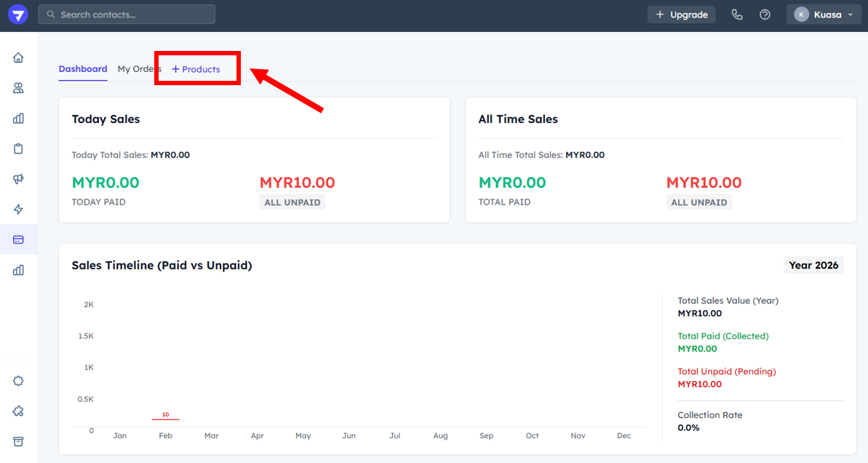Click the clipboard icon in the sidebar
This screenshot has height=463, width=868.
click(18, 149)
